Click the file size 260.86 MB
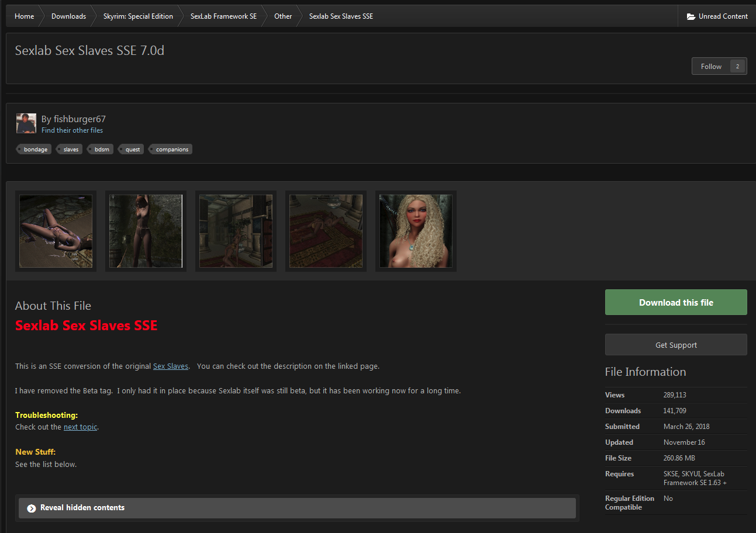Viewport: 756px width, 533px height. click(679, 458)
